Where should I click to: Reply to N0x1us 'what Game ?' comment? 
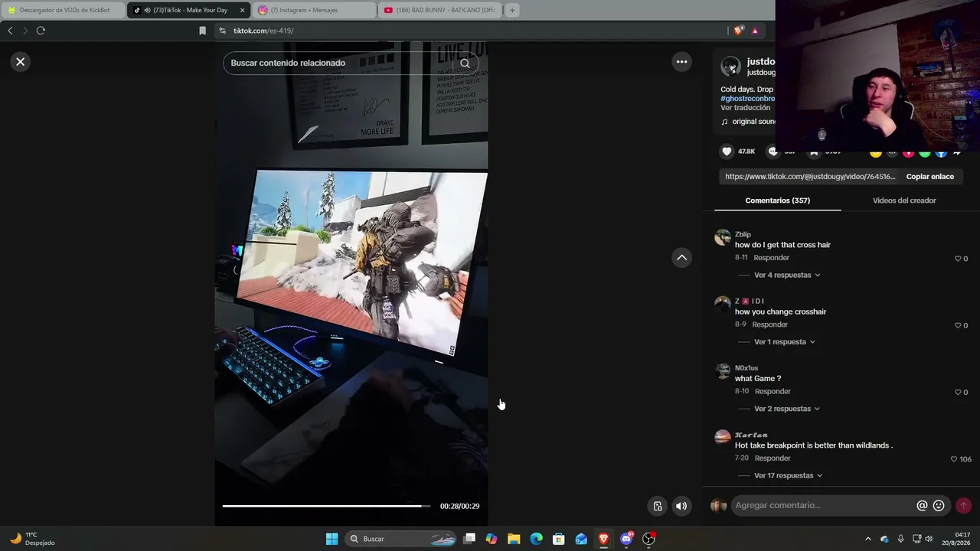773,392
